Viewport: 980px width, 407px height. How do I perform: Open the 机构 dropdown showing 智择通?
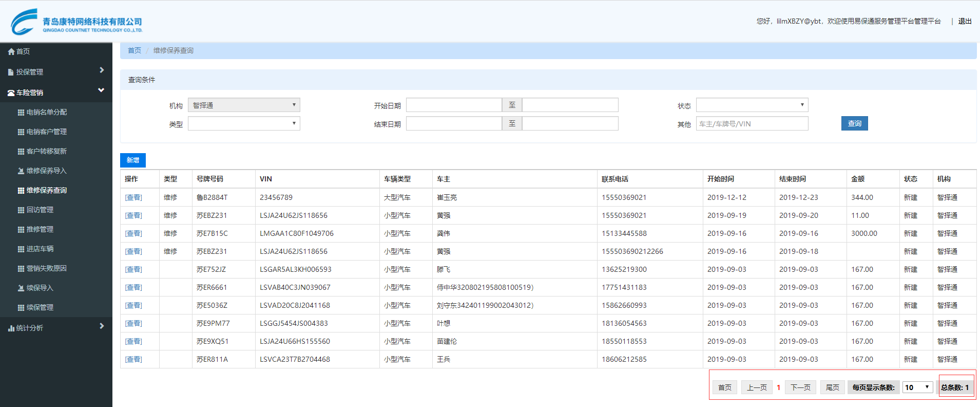coord(244,105)
